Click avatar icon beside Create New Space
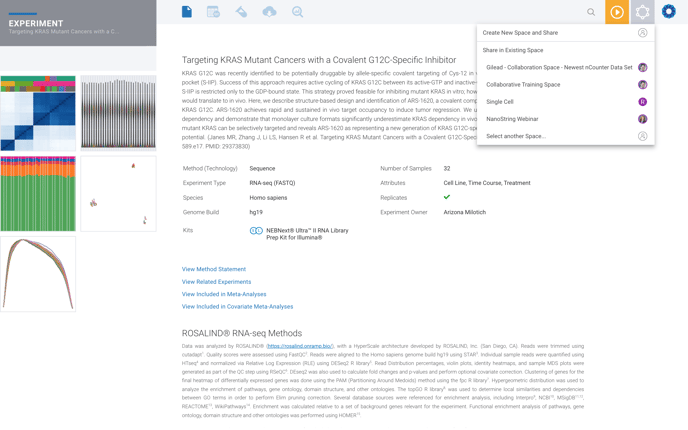 coord(642,33)
